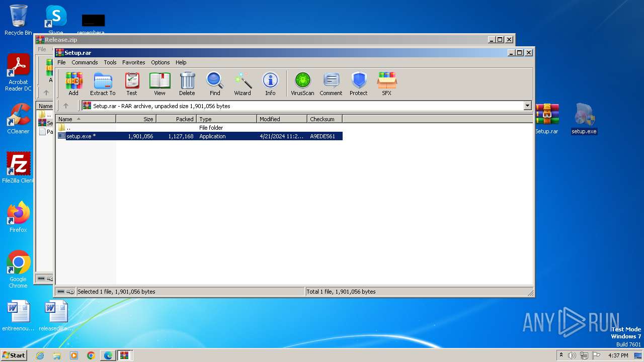Open the View toolbar icon

[159, 83]
